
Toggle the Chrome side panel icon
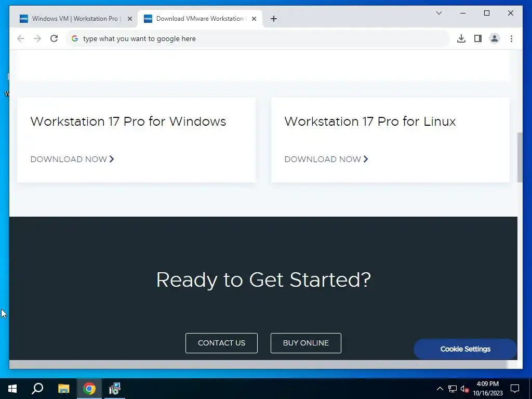tap(478, 38)
